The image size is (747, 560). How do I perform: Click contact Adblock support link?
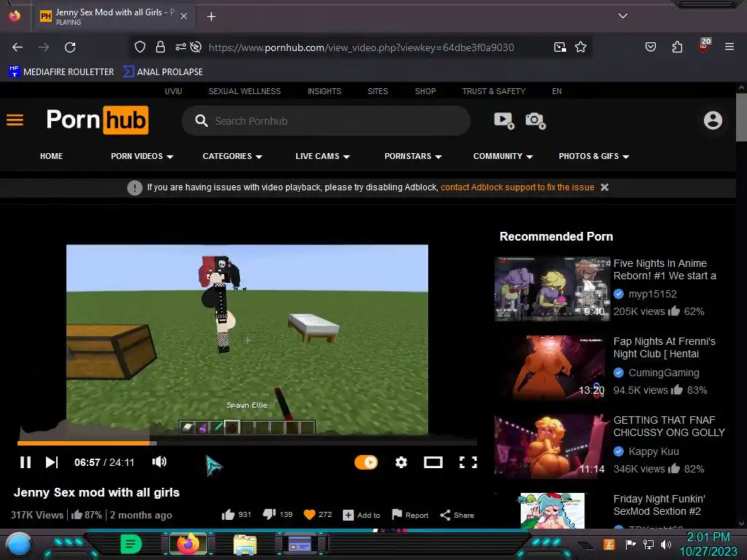click(517, 187)
